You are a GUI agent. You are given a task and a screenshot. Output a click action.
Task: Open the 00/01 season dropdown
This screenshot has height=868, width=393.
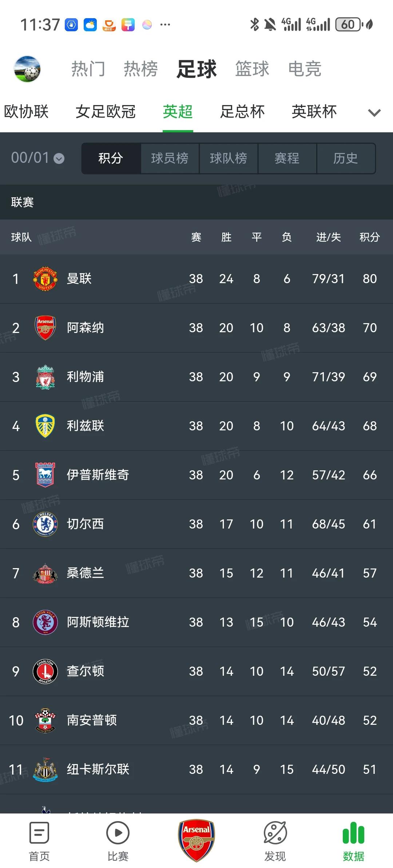pos(38,158)
